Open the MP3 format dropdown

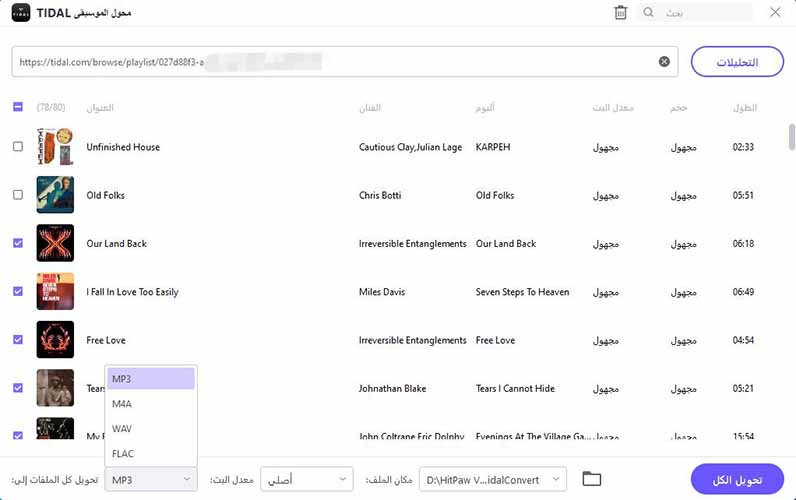coord(151,479)
